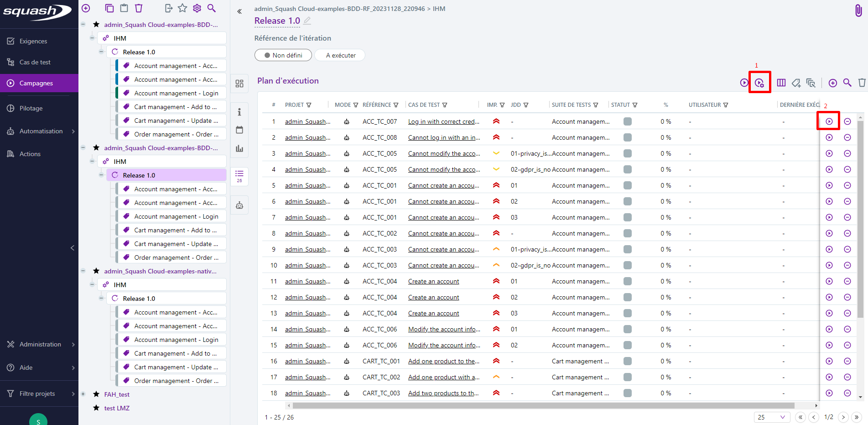868x425 pixels.
Task: Filter the UTILISATEUR column
Action: [726, 105]
